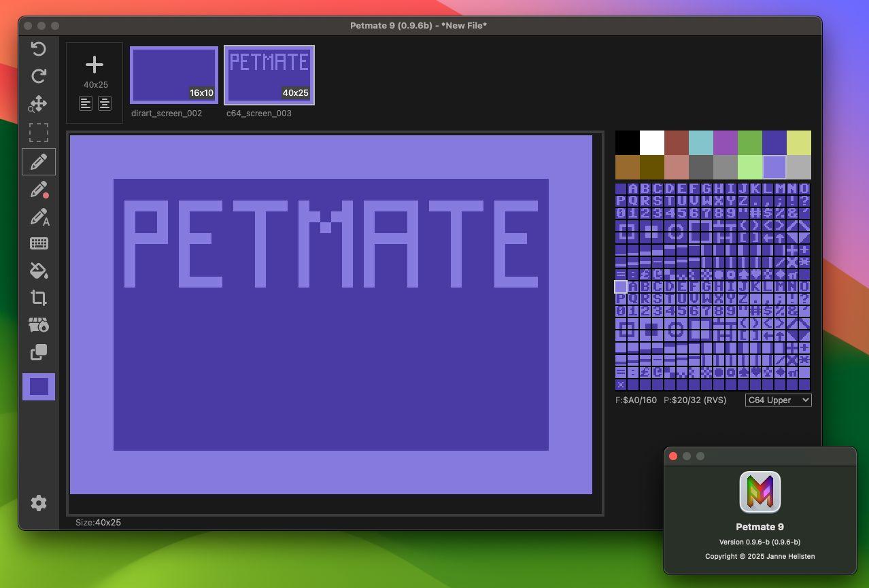
Task: Open the c64_screen_003 PETMATE thumbnail
Action: click(x=269, y=75)
